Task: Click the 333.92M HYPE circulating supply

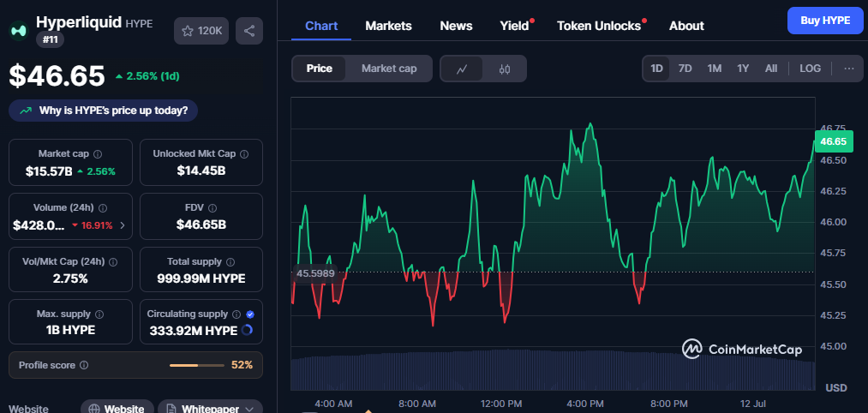Action: pos(194,331)
